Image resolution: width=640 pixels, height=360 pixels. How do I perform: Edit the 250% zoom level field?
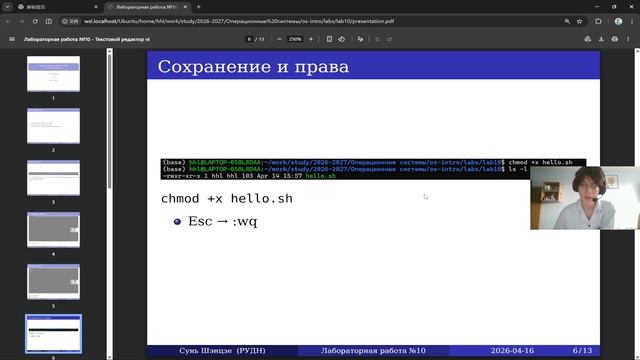click(295, 39)
